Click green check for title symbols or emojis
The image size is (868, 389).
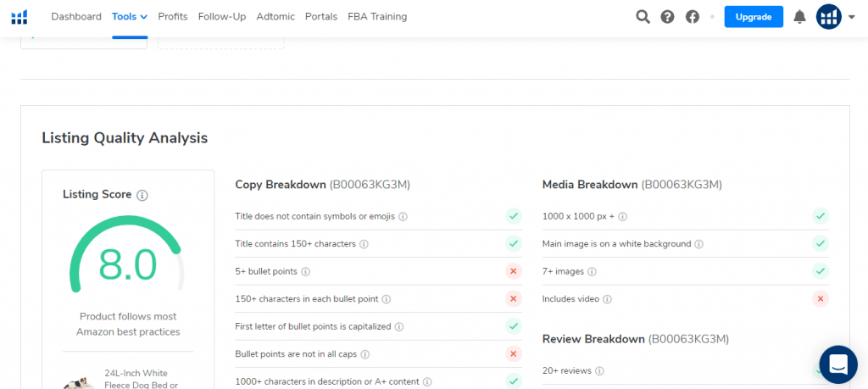(x=513, y=216)
